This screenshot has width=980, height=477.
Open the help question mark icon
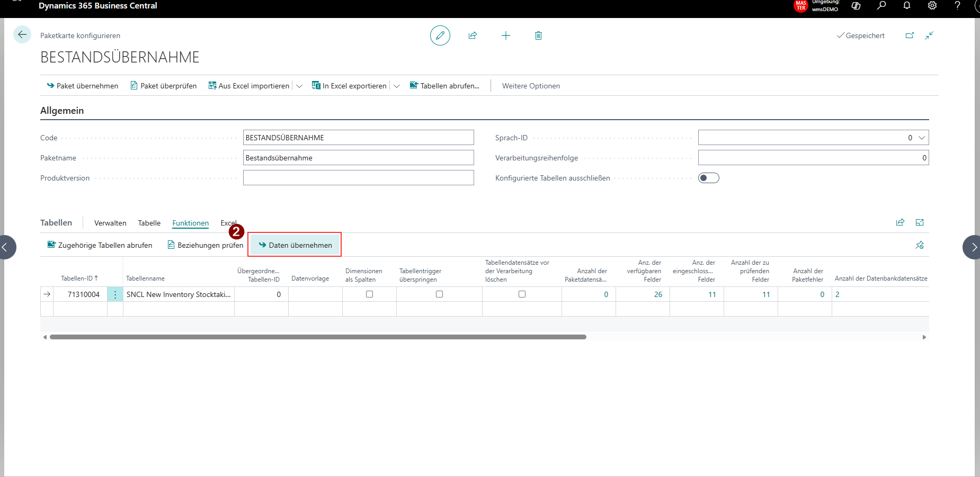[x=957, y=6]
